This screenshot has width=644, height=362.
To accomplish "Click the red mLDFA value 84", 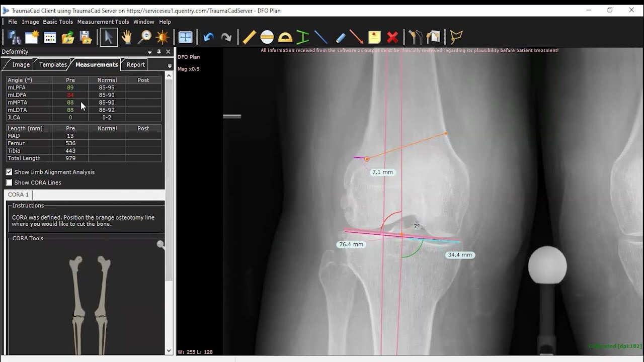I will coord(70,95).
